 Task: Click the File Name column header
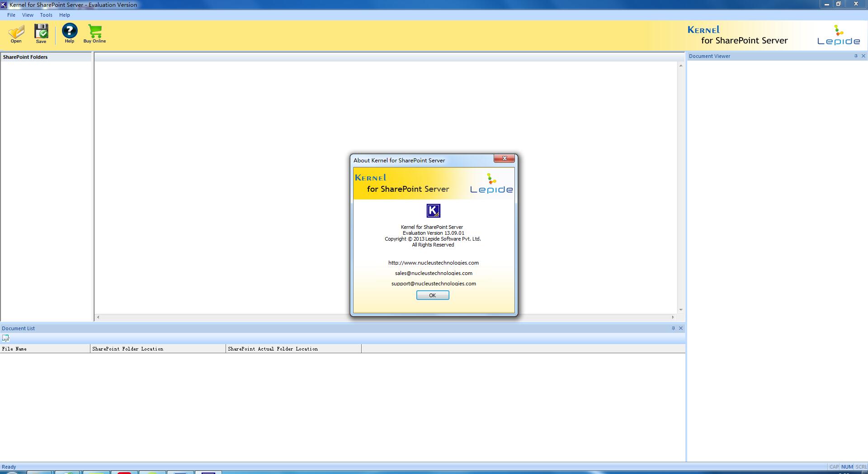coord(45,349)
